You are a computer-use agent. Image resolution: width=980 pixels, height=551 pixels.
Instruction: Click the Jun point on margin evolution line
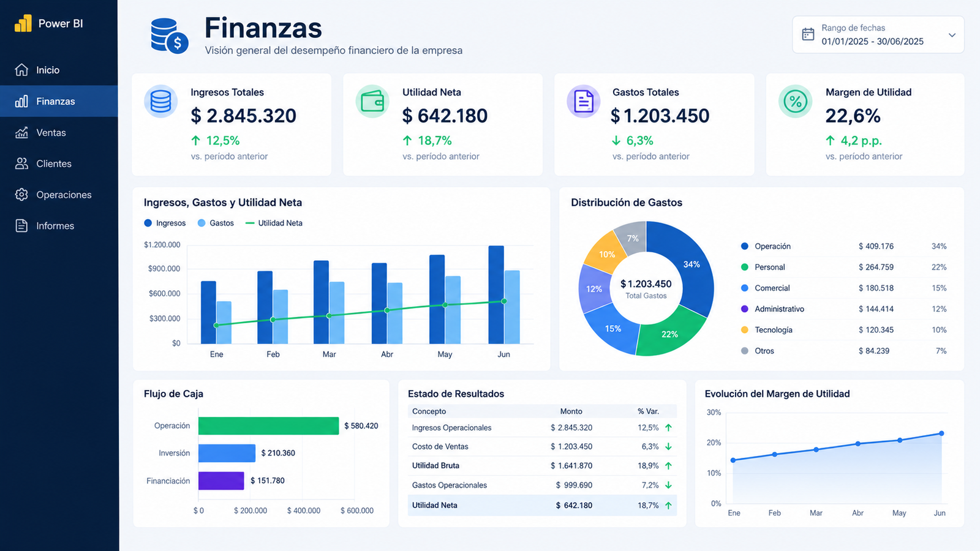(941, 433)
